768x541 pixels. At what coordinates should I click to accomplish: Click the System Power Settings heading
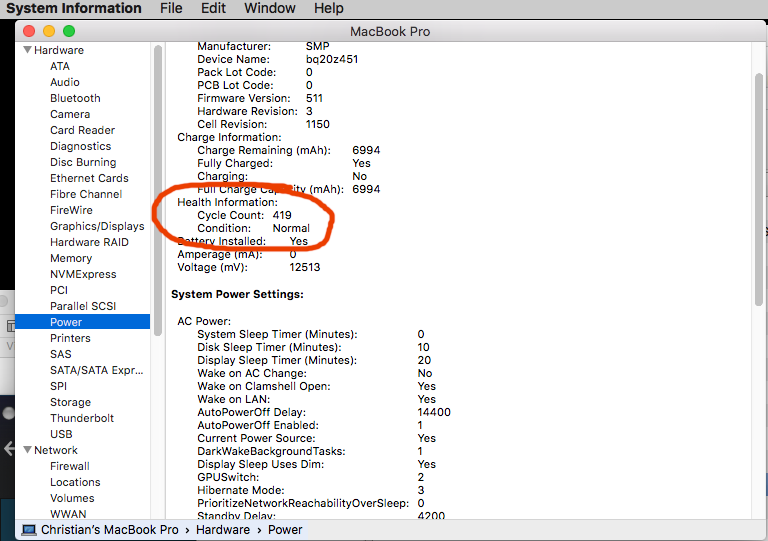[x=237, y=294]
